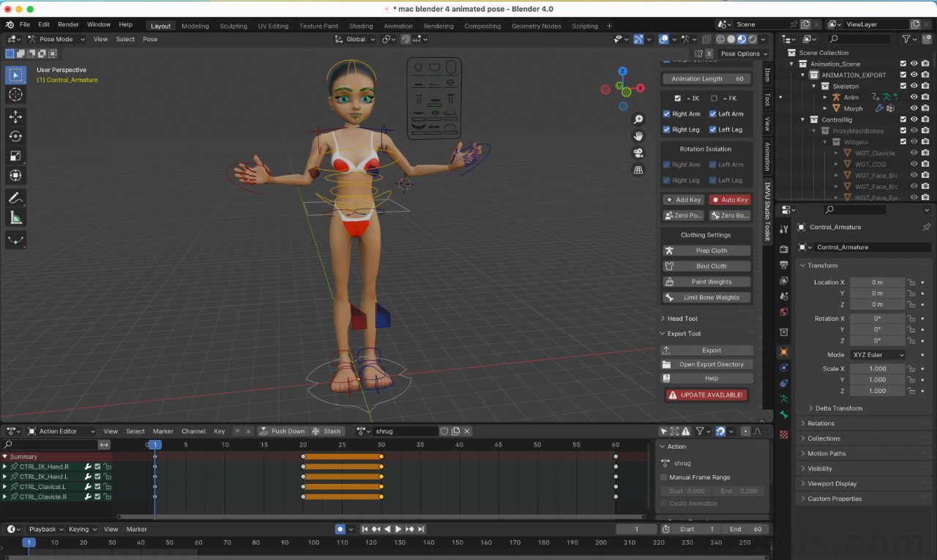Select the Move tool in the toolbar
Viewport: 937px width, 560px height.
(15, 116)
